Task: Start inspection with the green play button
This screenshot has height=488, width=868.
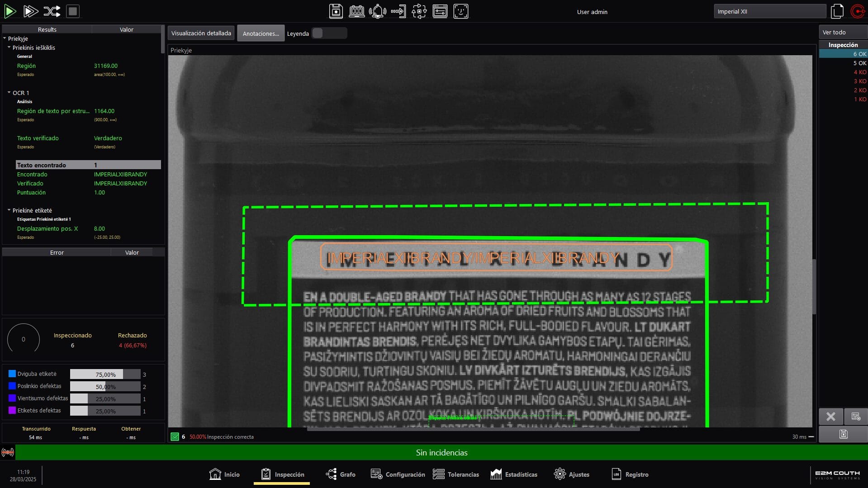Action: click(10, 11)
